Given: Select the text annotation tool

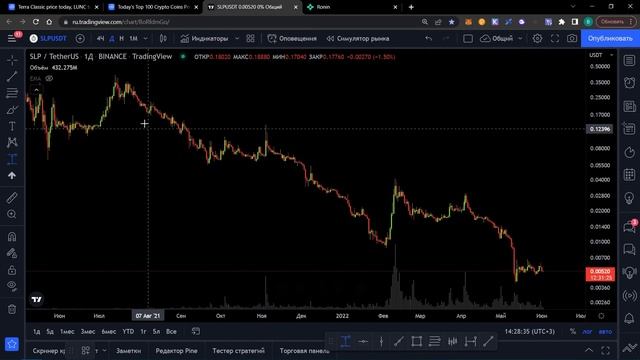Looking at the screenshot, I should point(12,126).
